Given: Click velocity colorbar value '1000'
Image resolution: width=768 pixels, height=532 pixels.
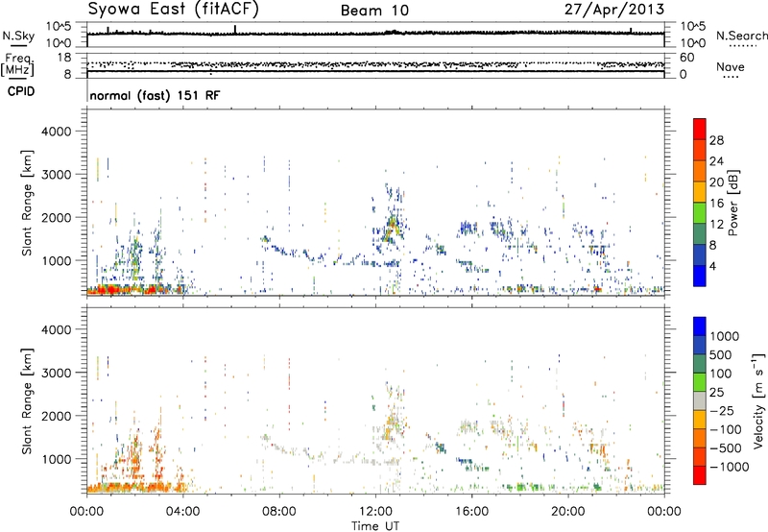Looking at the screenshot, I should pyautogui.click(x=725, y=336).
